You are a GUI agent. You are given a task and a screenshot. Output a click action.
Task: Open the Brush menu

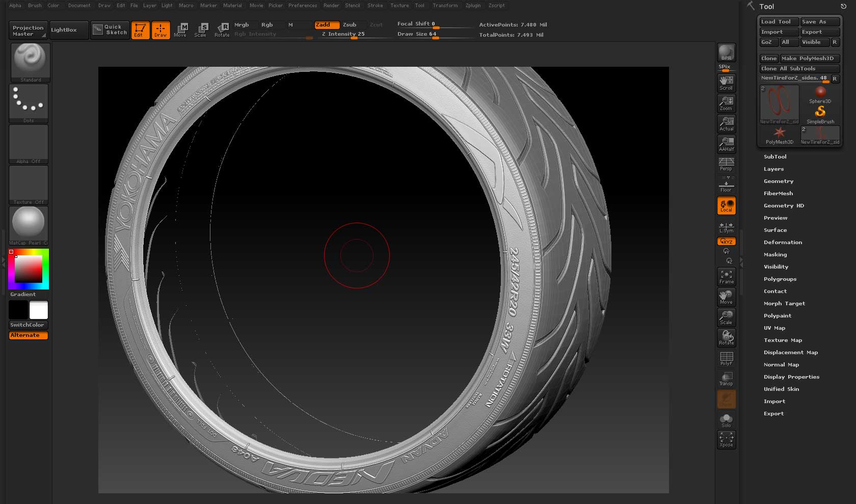(35, 6)
